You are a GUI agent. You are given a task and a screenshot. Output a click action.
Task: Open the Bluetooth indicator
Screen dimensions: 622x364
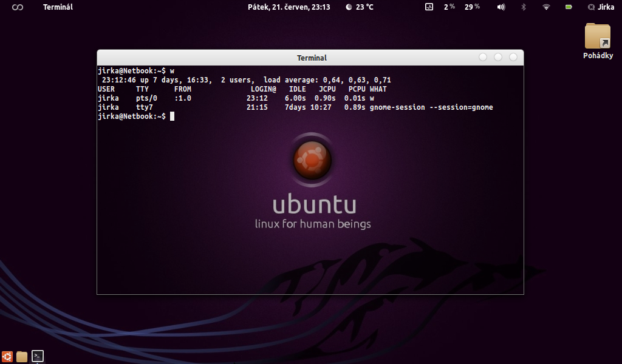[x=524, y=7]
